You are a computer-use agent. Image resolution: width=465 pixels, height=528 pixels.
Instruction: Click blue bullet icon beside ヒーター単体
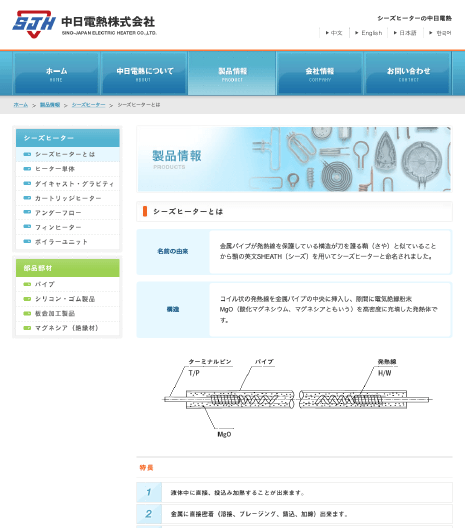coord(27,169)
